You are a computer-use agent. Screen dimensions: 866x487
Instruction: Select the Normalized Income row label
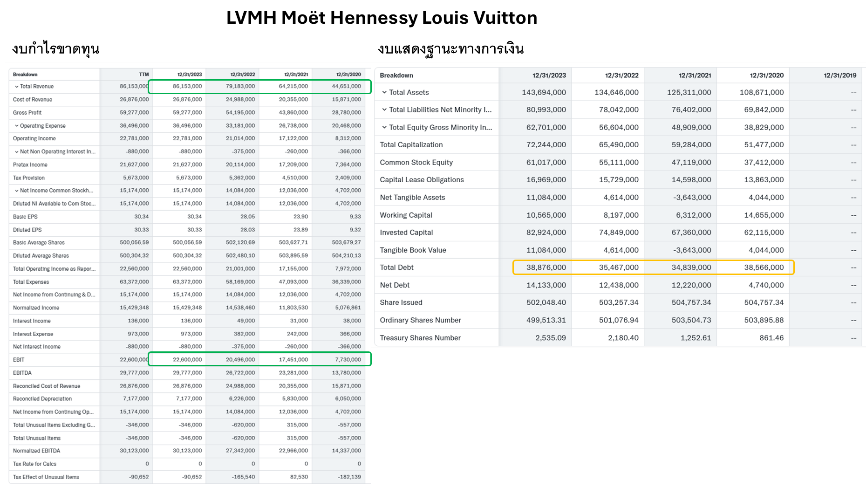tap(36, 308)
